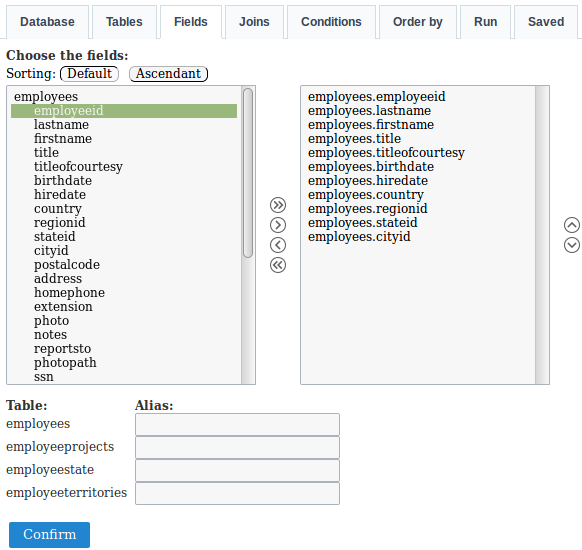Viewport: 582px width, 550px height.
Task: View the Saved tab
Action: point(546,22)
